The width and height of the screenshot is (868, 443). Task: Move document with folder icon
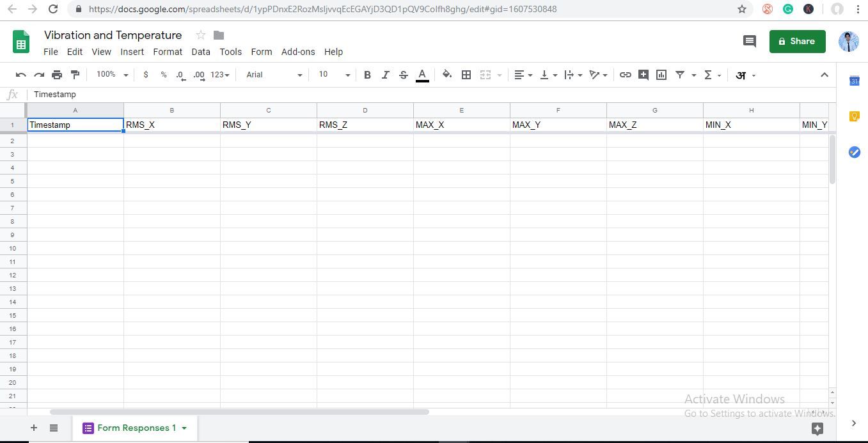tap(219, 35)
